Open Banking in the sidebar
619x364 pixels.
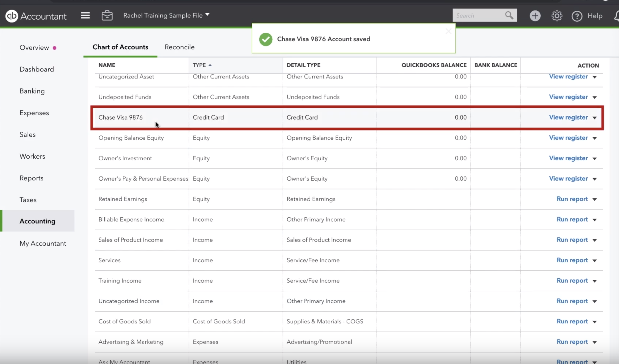pos(32,91)
